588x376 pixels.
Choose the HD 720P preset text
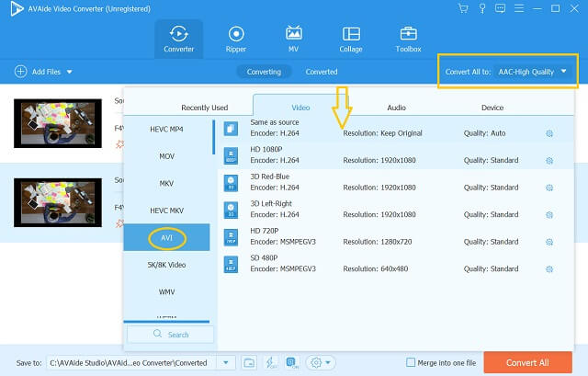[265, 231]
